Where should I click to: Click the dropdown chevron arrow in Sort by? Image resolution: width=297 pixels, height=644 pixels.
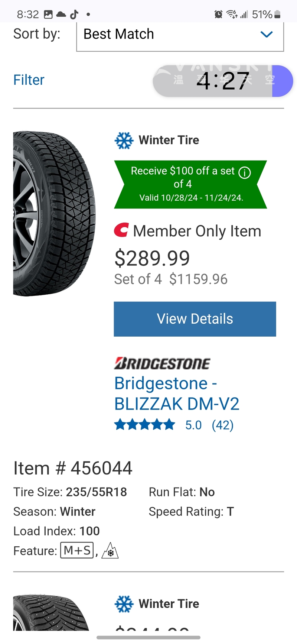pos(267,35)
